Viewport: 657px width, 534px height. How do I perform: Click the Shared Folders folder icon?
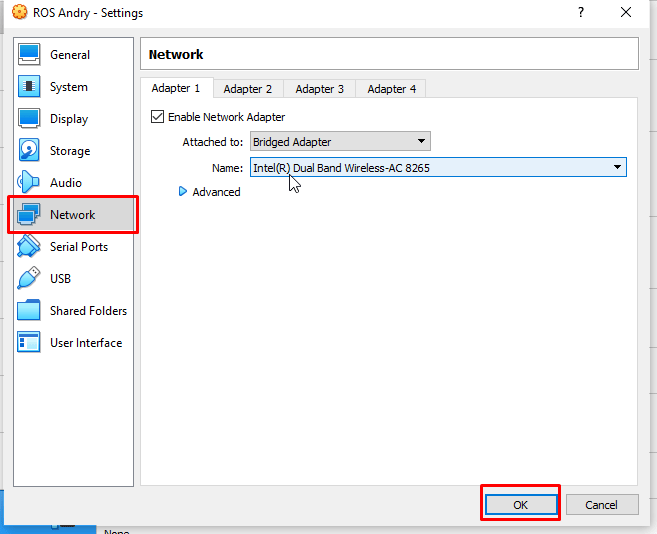[x=30, y=311]
